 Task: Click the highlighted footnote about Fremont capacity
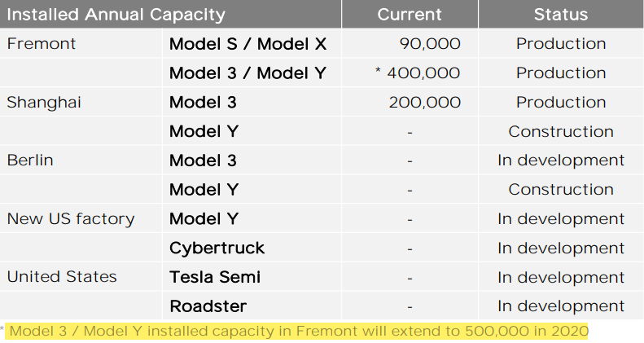click(x=298, y=331)
